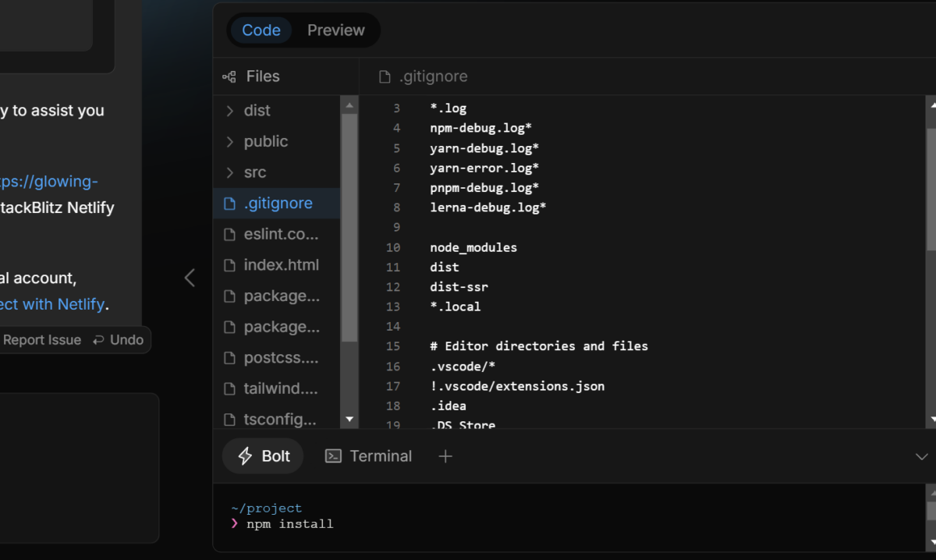Switch to Preview view

336,30
